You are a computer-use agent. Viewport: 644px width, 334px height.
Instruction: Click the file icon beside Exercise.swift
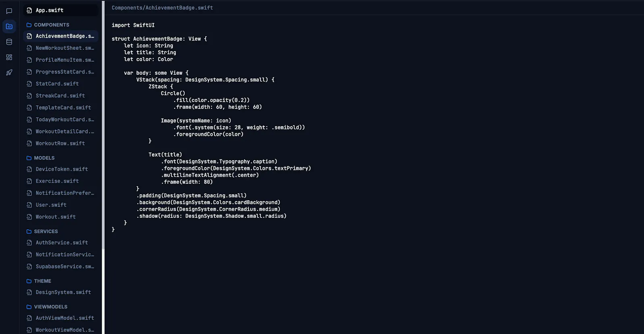29,181
